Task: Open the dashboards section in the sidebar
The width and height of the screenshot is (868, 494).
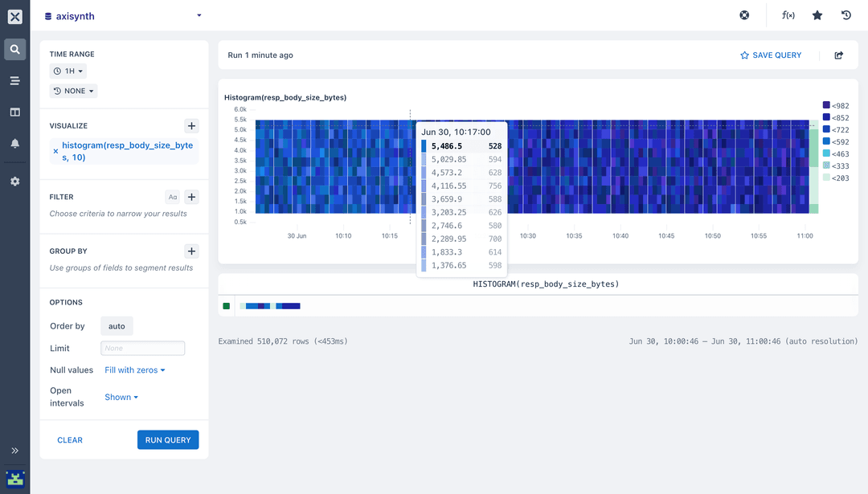Action: [14, 112]
